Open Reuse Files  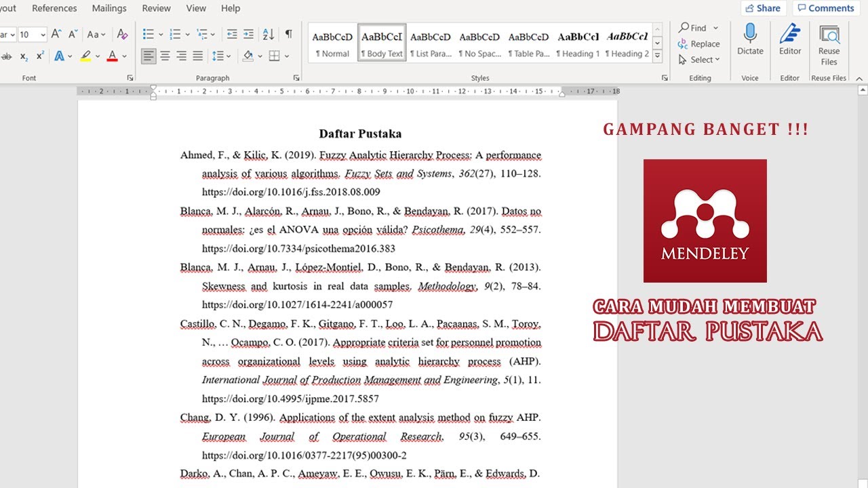click(829, 45)
